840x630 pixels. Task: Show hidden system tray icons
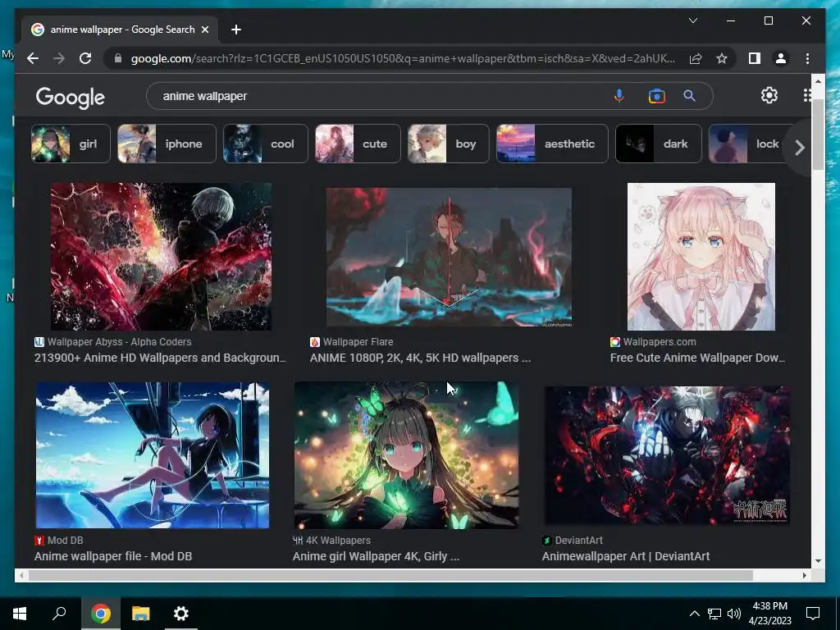pyautogui.click(x=694, y=614)
